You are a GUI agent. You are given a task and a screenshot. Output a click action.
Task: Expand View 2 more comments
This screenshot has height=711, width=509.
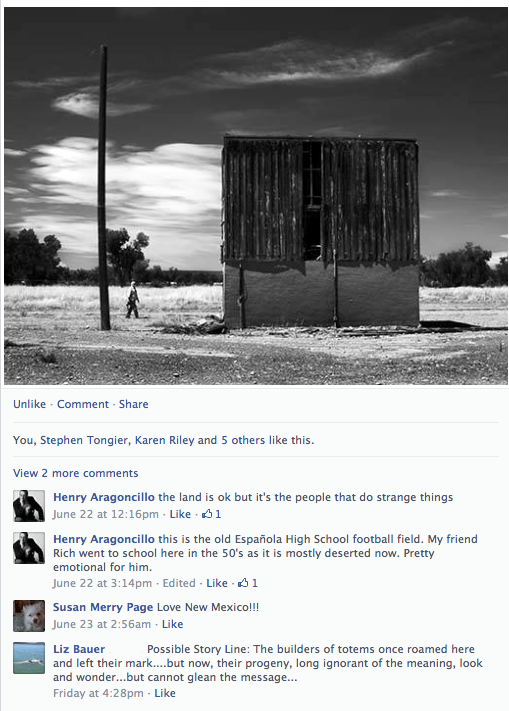76,473
